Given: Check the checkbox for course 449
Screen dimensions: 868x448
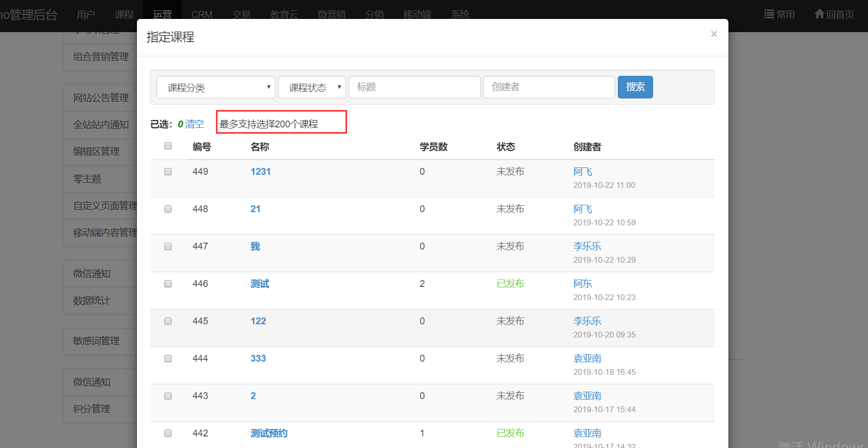Looking at the screenshot, I should click(168, 172).
